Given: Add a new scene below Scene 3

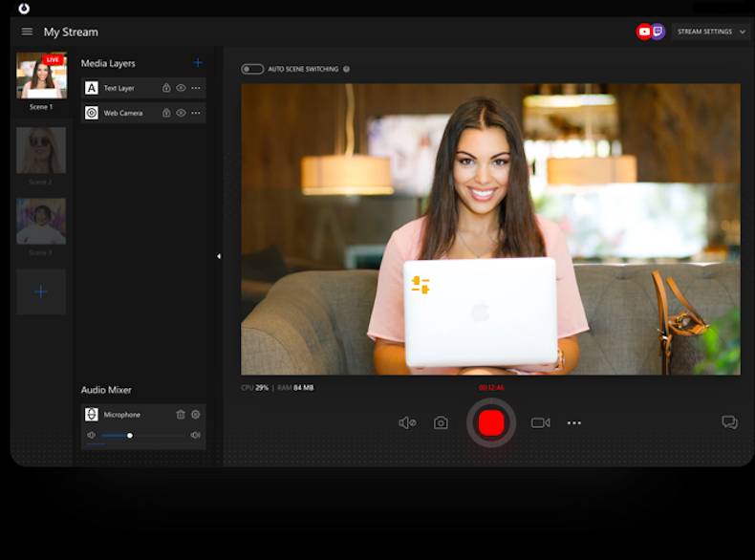Looking at the screenshot, I should [41, 291].
